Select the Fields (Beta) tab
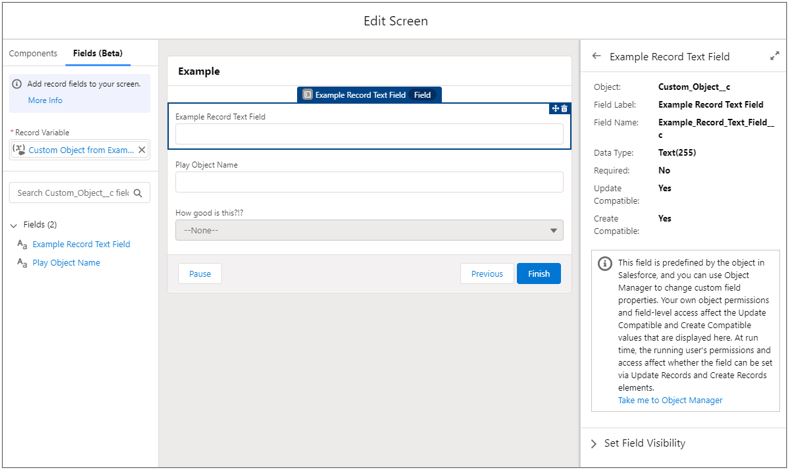792x473 pixels. coord(97,53)
